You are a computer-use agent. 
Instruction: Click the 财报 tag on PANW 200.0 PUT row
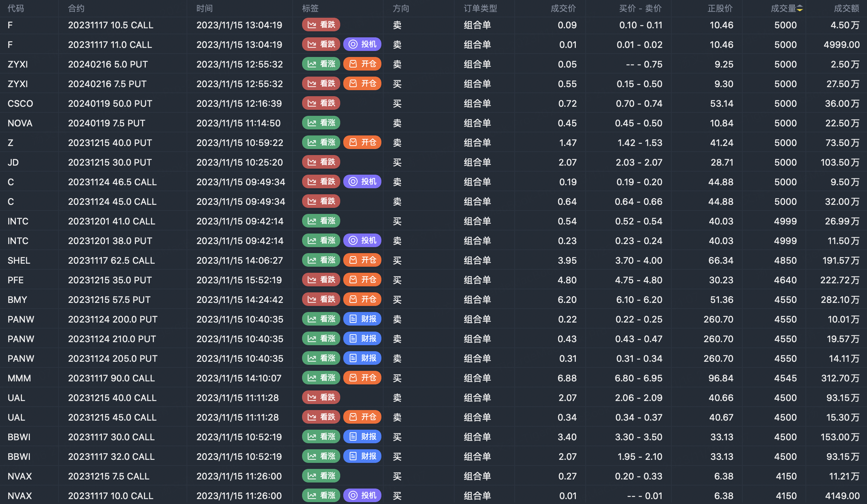coord(362,319)
